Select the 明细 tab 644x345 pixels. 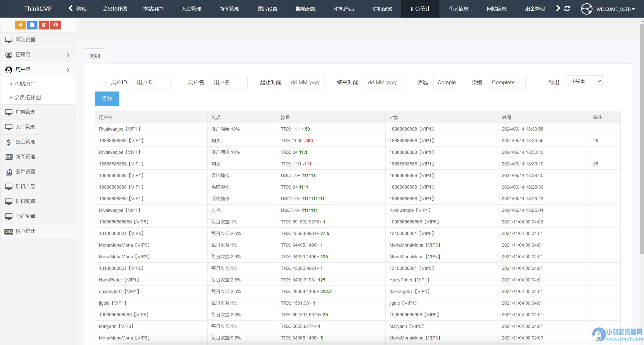(95, 56)
